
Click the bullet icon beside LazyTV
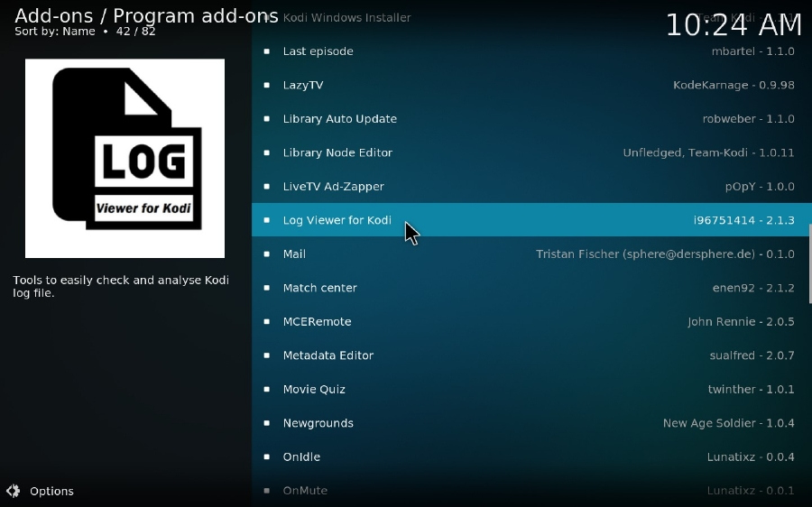[267, 85]
